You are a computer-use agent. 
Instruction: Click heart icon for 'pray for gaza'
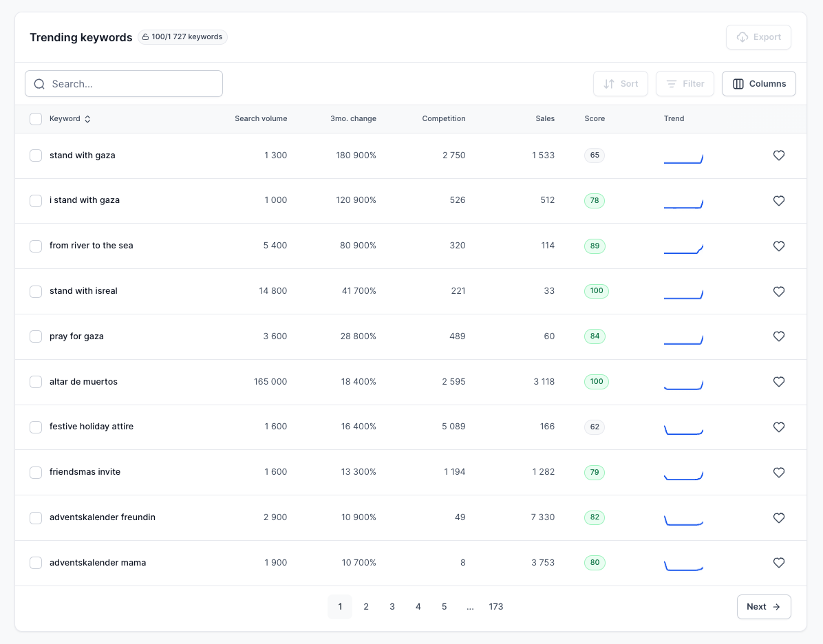778,336
